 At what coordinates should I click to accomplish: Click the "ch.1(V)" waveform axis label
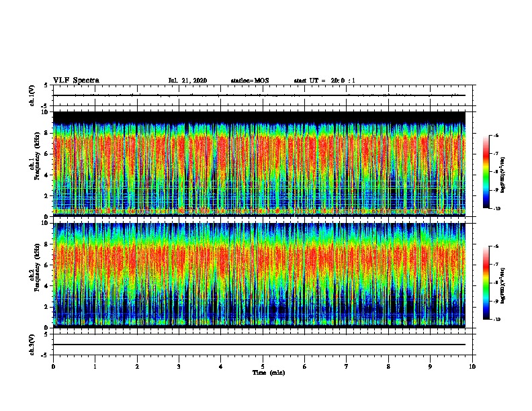coord(32,95)
